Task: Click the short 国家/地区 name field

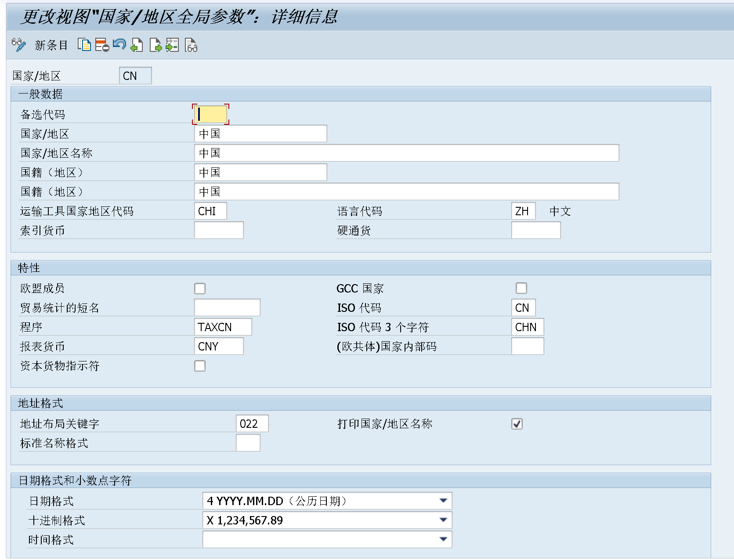Action: point(260,134)
